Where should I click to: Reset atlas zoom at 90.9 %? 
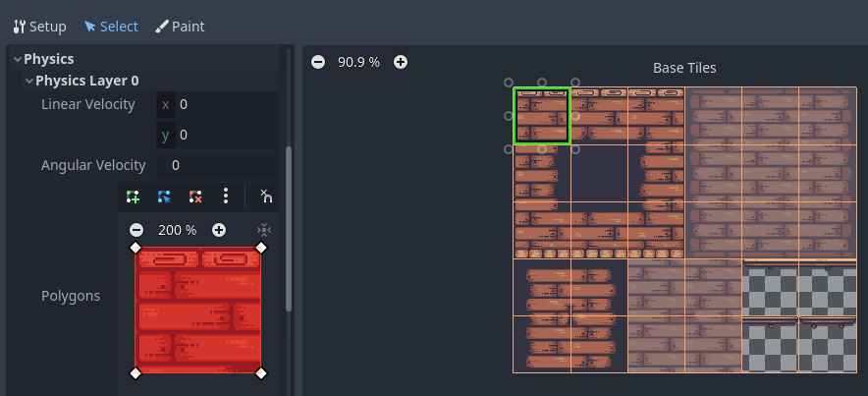pyautogui.click(x=358, y=62)
